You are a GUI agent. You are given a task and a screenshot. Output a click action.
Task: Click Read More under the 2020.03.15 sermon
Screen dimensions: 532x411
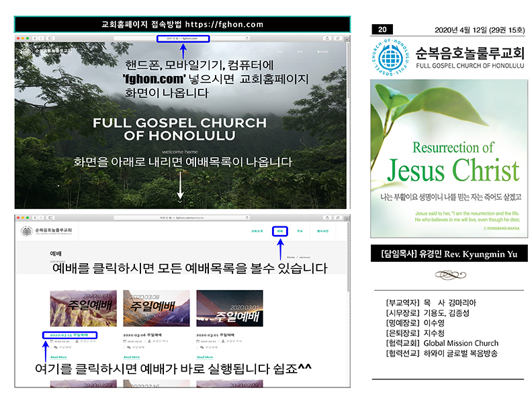coord(58,357)
